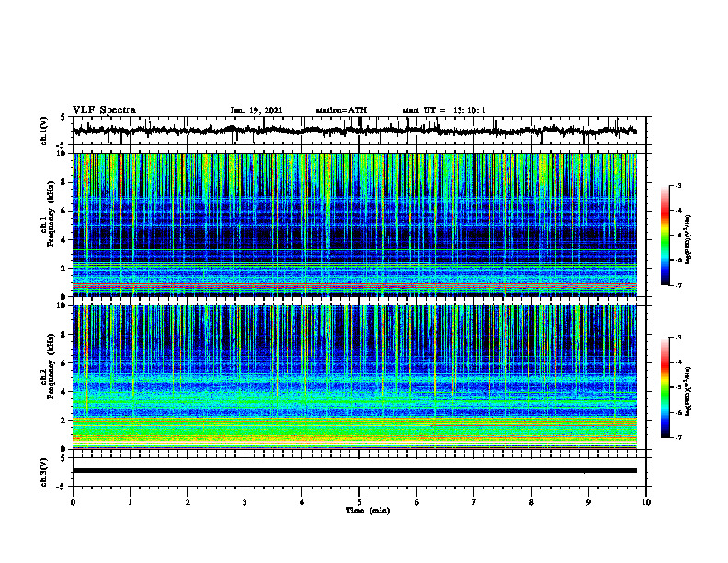The image size is (728, 563).
Task: Click the "VLF Spectra" plot title
Action: [104, 110]
